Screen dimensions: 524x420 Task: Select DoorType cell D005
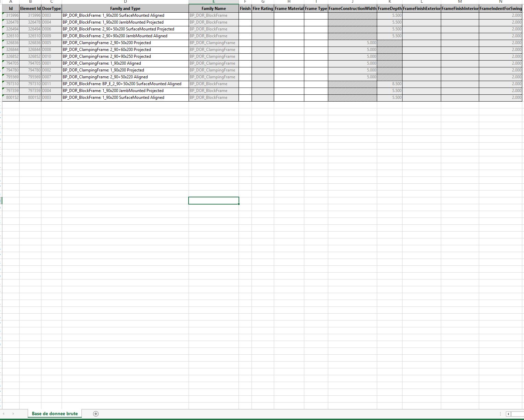pos(52,43)
